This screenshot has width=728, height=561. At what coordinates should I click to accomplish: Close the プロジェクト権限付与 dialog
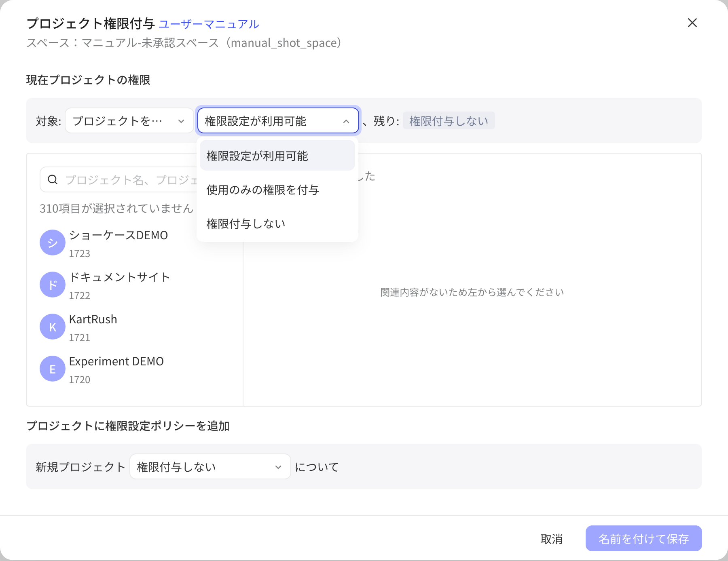(x=692, y=23)
